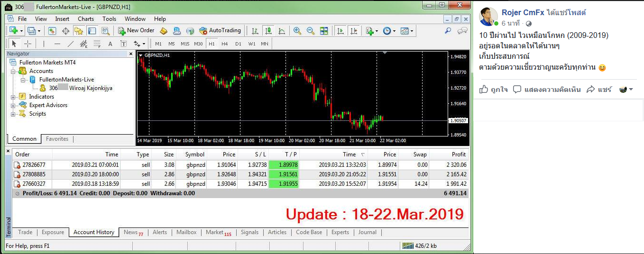Open the Strategy Tester toolbar icon
The image size is (644, 254).
pos(105,31)
